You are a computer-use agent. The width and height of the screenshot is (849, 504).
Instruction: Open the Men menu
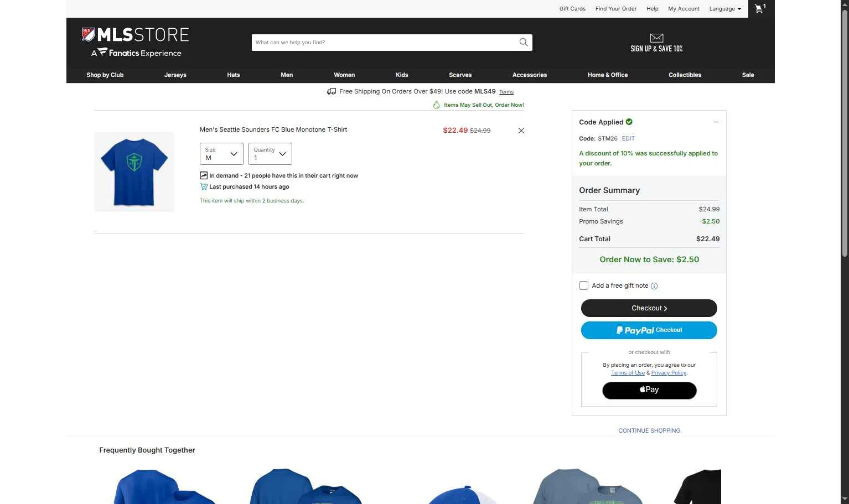(287, 75)
